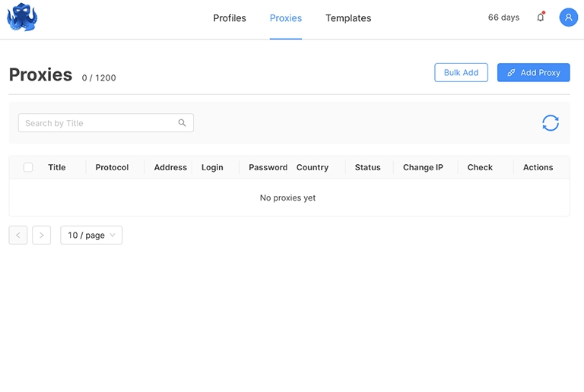584x392 pixels.
Task: Click the Add Proxy button
Action: (533, 72)
